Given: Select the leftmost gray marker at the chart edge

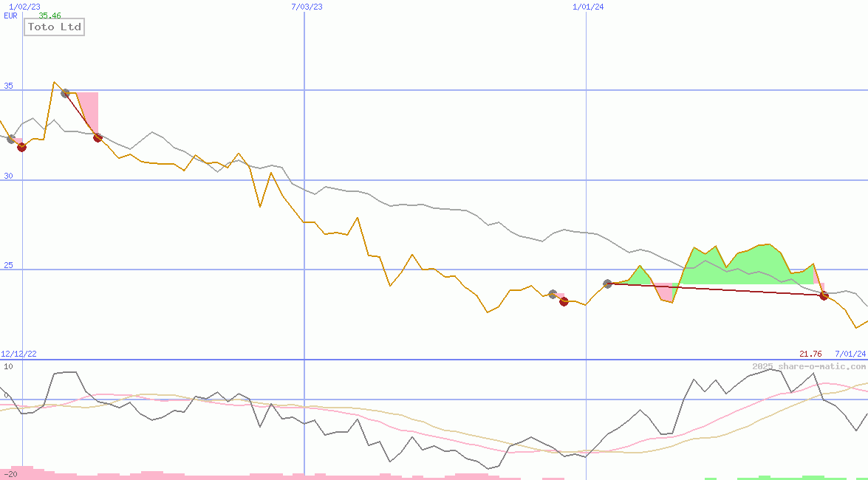Looking at the screenshot, I should tap(10, 139).
